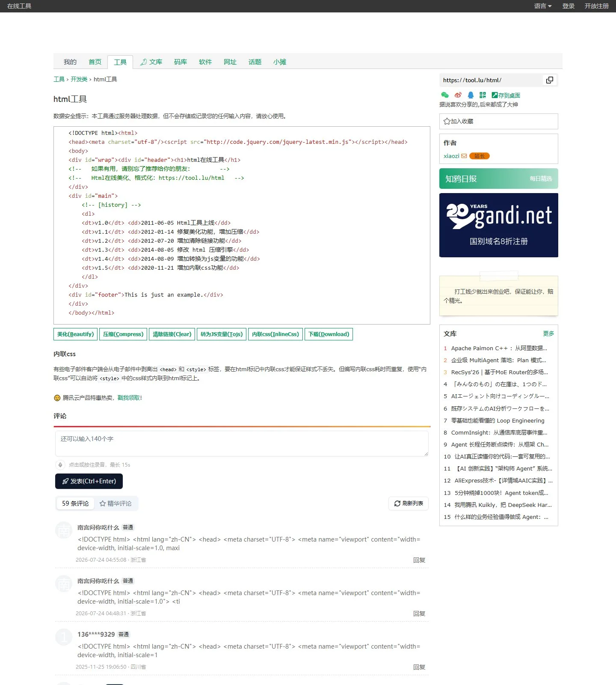Open the 话题 tab
This screenshot has width=616, height=685.
pyautogui.click(x=255, y=62)
